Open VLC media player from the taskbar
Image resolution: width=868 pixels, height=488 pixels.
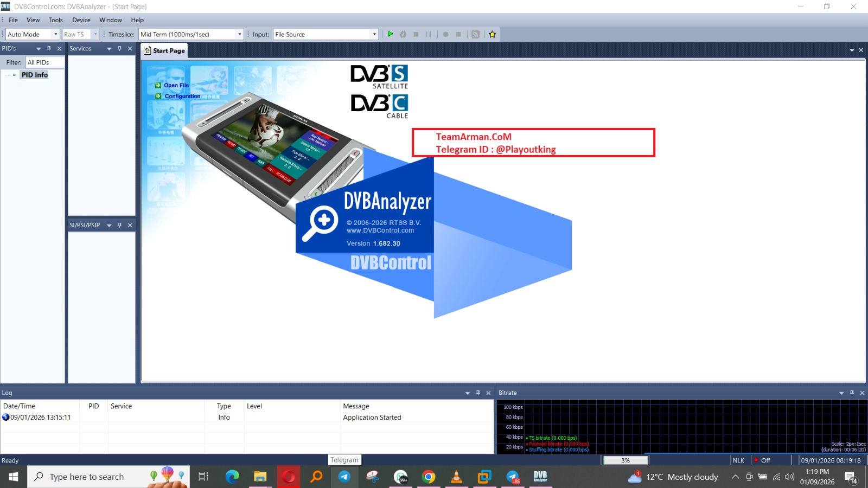[x=457, y=477]
